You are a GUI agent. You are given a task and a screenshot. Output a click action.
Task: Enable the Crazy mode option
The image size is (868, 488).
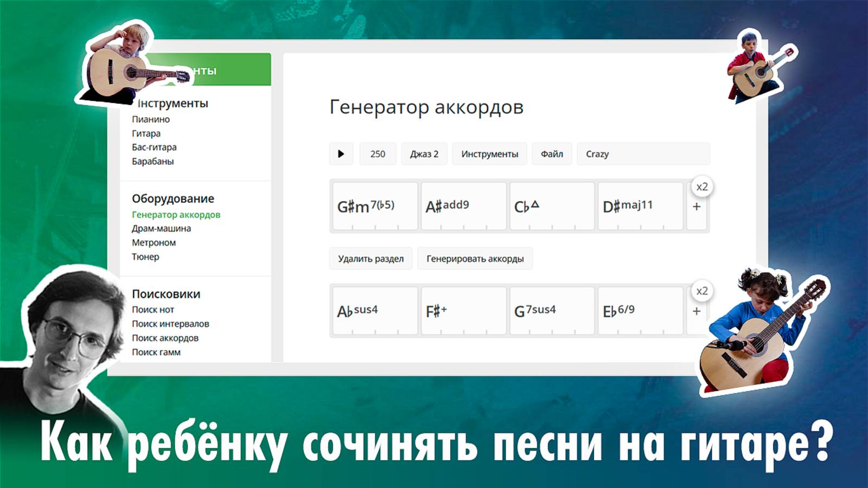click(596, 154)
